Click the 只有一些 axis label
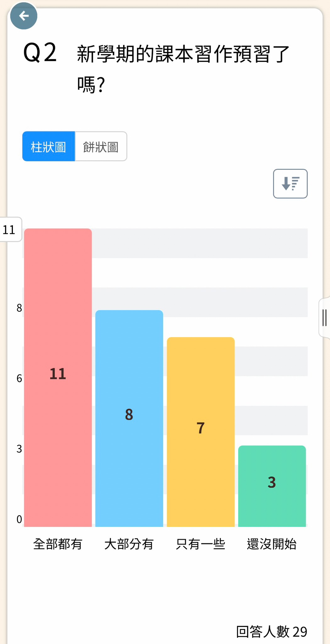The height and width of the screenshot is (644, 330). click(x=201, y=544)
